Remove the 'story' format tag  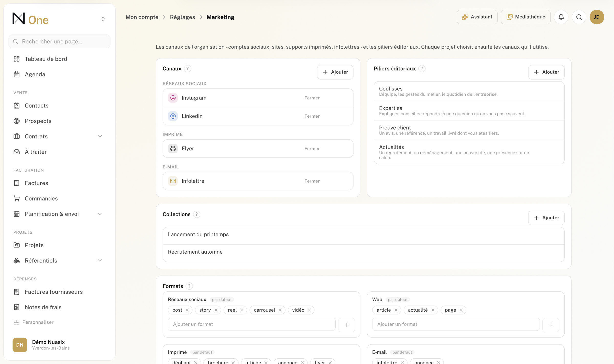tap(216, 310)
